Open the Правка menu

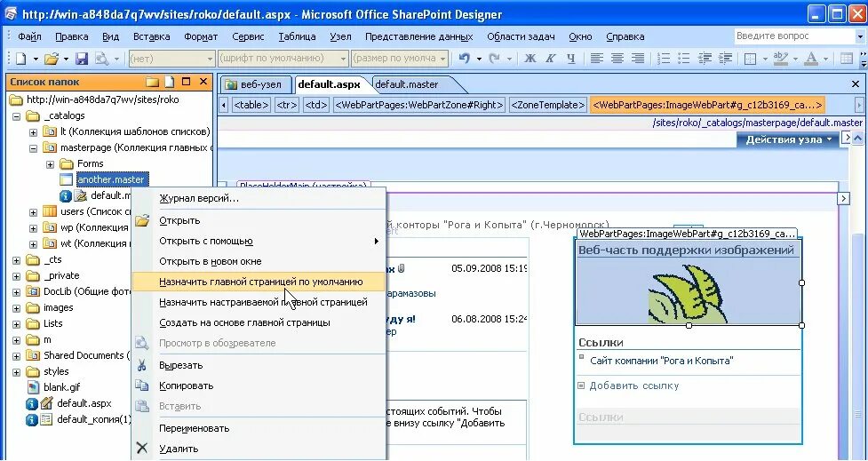coord(71,36)
